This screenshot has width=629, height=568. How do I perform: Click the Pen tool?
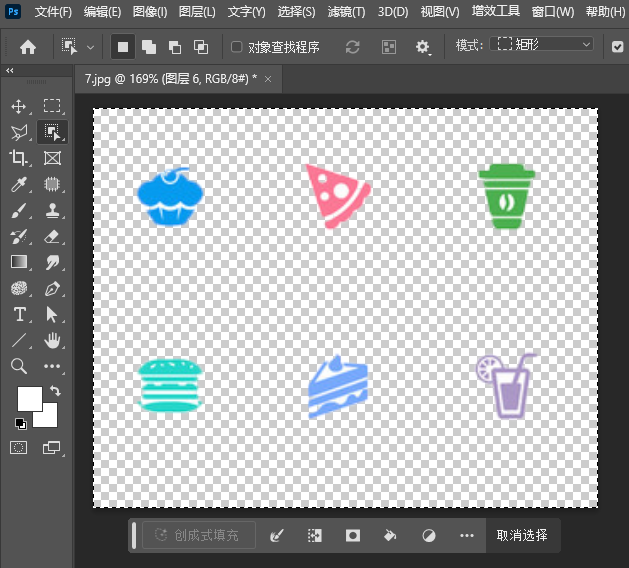pos(52,289)
